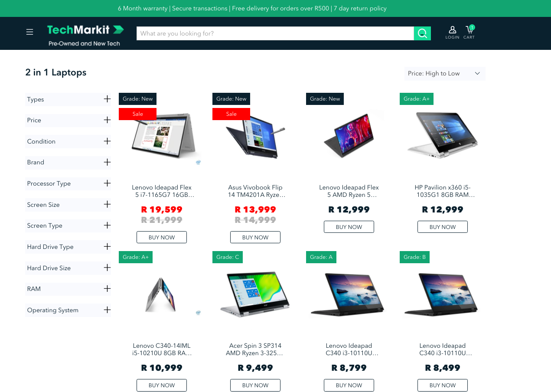
Task: Expand the Price filter plus icon
Action: [x=107, y=120]
